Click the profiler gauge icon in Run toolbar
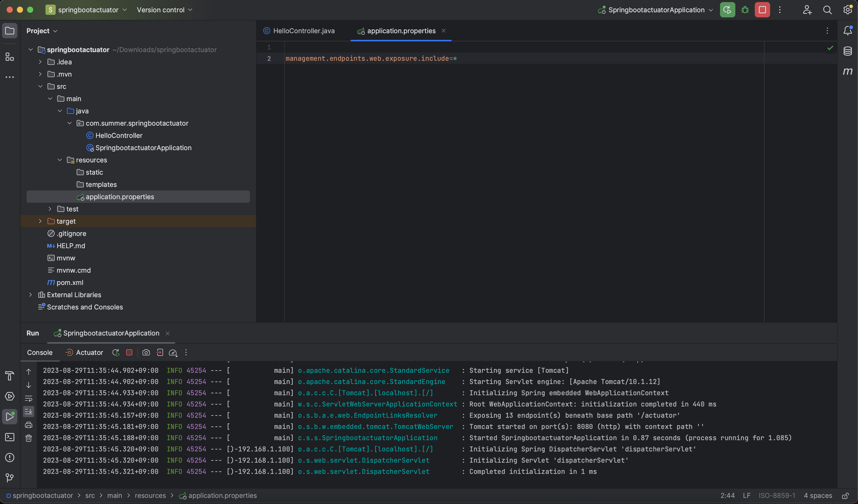Image resolution: width=858 pixels, height=504 pixels. (x=173, y=353)
